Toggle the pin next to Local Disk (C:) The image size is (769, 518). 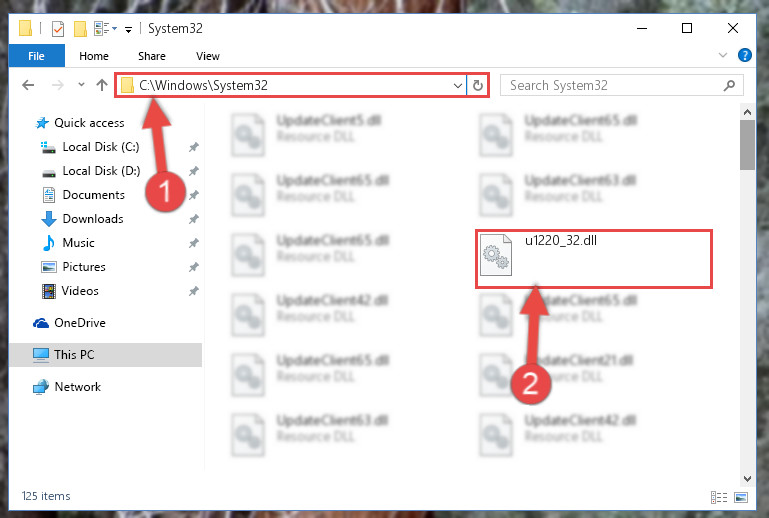pos(194,147)
